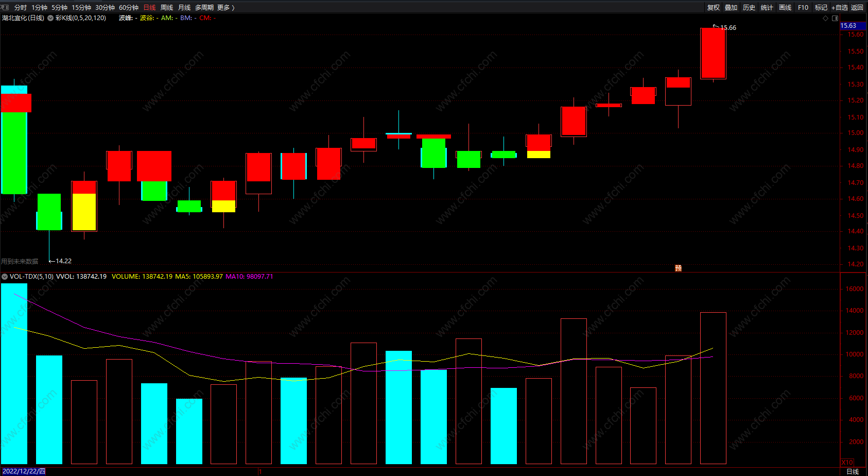Open the 多周期 multi-period view

[204, 7]
